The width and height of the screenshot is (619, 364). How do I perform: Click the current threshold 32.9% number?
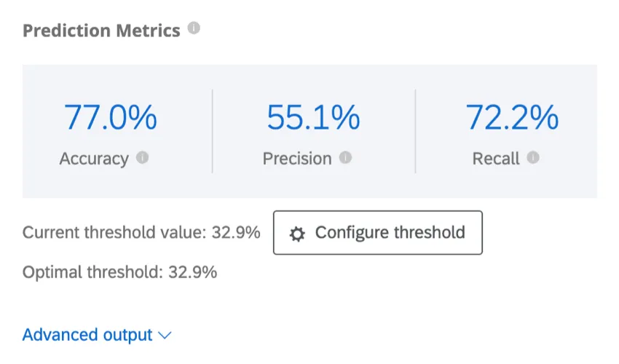click(236, 233)
